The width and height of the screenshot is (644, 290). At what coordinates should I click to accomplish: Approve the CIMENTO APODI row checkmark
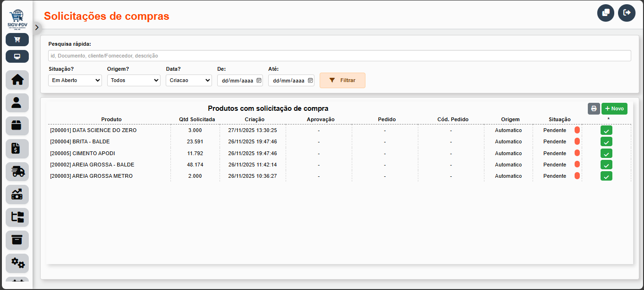click(x=606, y=153)
